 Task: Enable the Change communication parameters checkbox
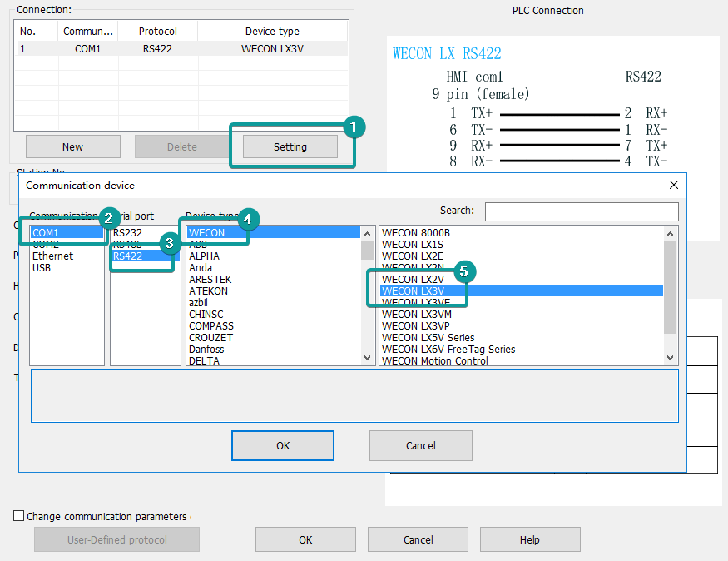tap(18, 515)
